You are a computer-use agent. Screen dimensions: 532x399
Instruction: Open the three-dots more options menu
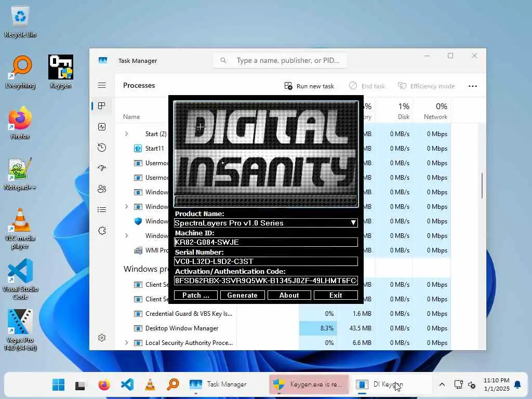point(473,86)
